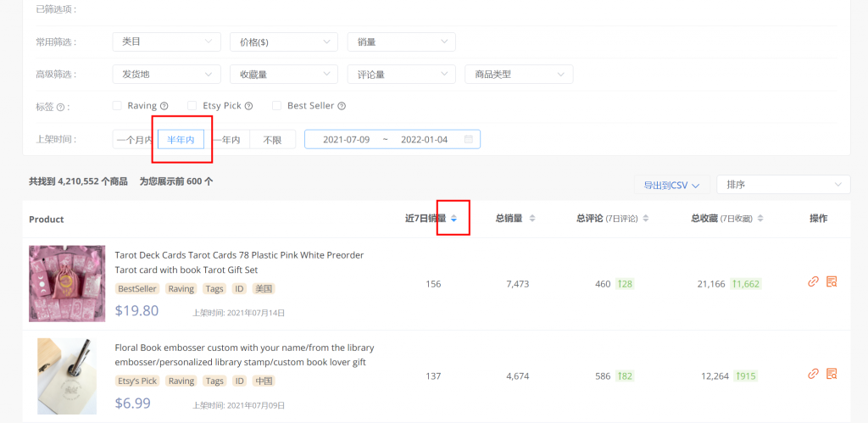Open the listing date range field
This screenshot has height=423, width=868.
click(x=392, y=139)
